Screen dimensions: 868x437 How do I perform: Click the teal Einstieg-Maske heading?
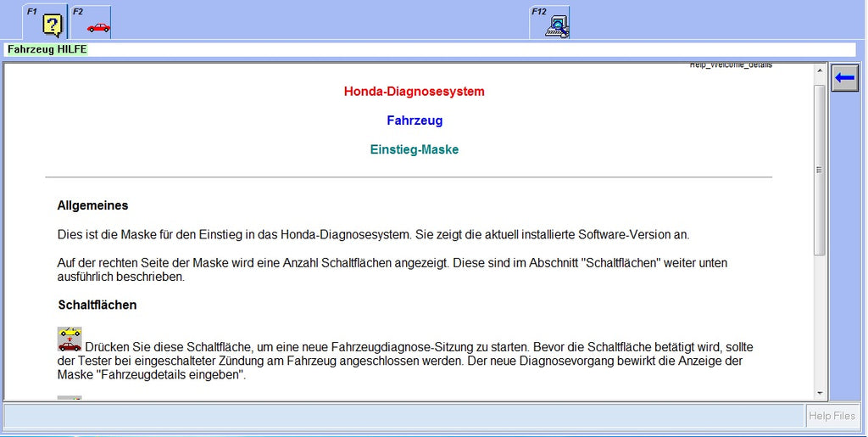414,149
